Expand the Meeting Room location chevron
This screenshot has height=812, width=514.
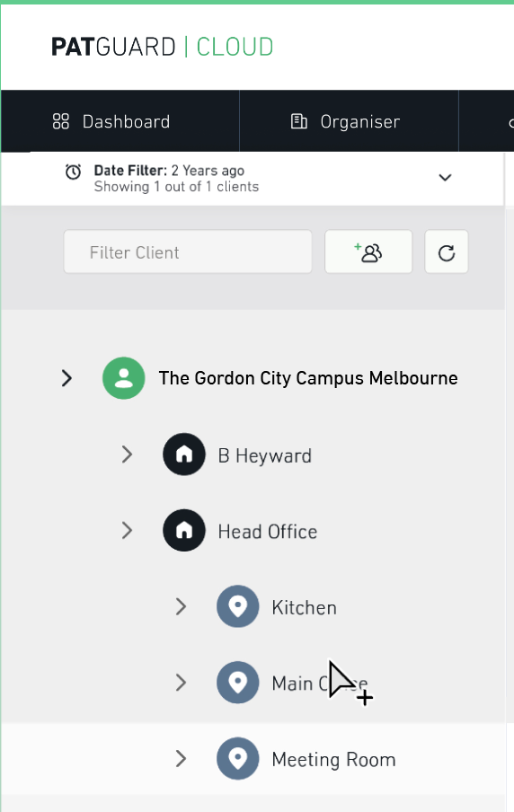point(181,759)
